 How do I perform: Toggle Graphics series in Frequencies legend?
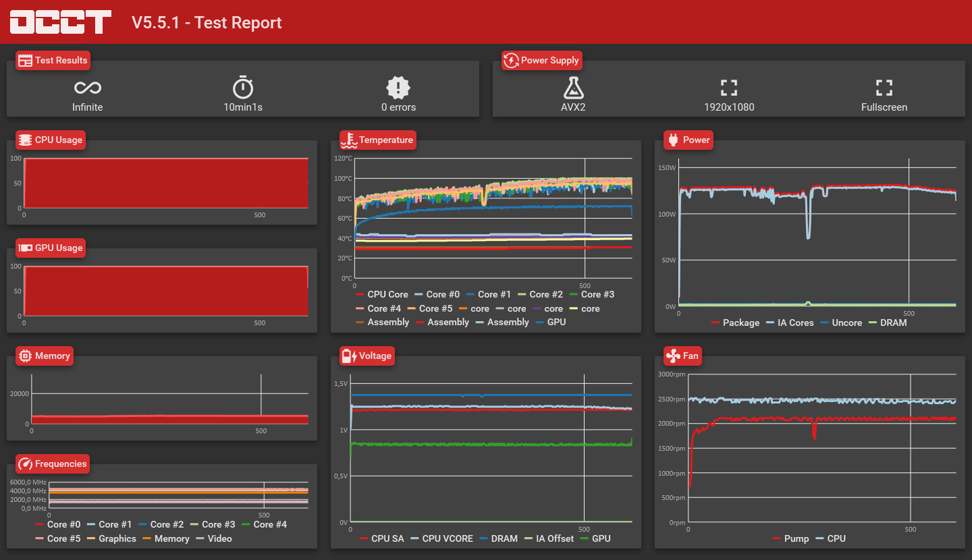tap(111, 538)
